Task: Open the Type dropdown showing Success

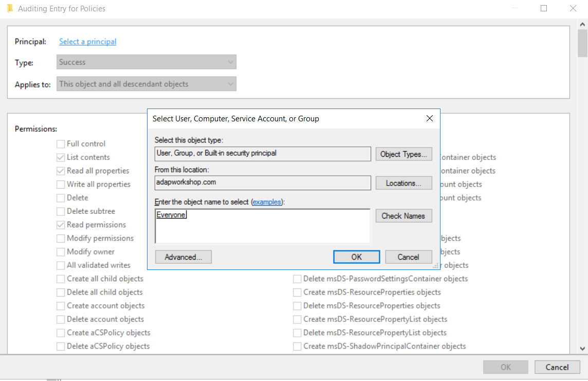Action: pyautogui.click(x=146, y=62)
